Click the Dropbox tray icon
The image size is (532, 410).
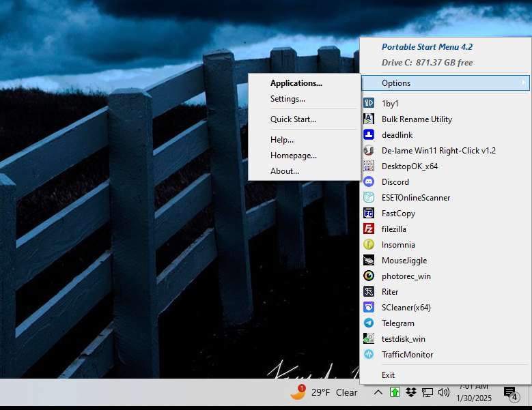pos(411,392)
